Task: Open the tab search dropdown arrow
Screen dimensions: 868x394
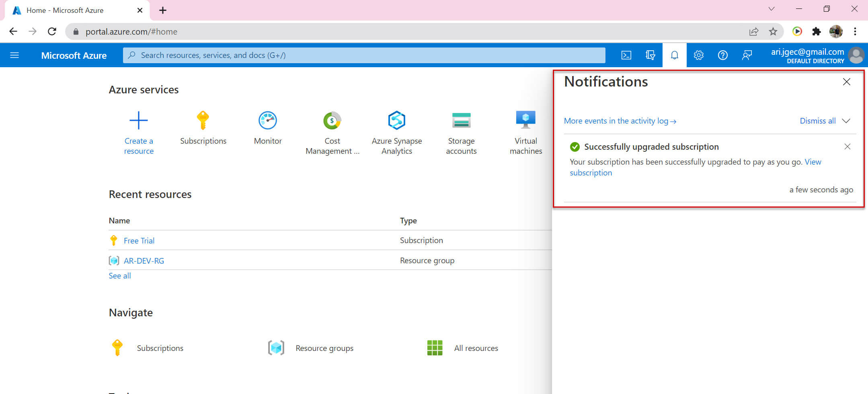Action: click(x=771, y=9)
